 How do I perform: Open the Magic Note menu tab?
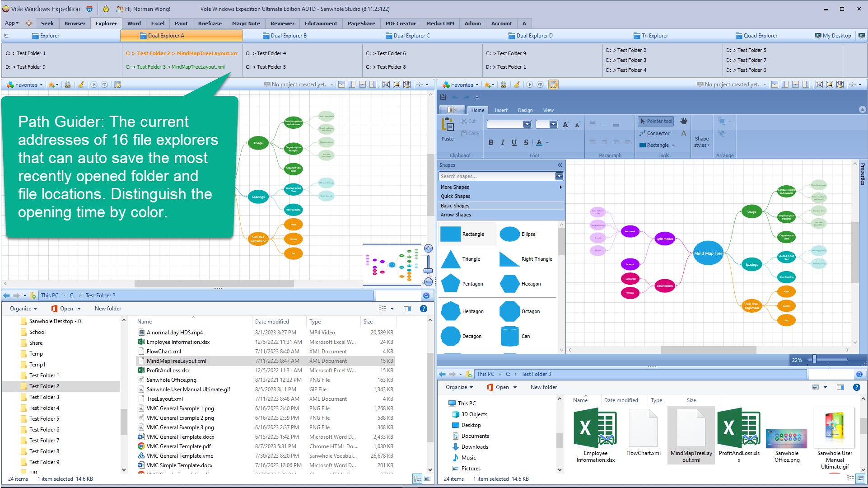[x=246, y=23]
